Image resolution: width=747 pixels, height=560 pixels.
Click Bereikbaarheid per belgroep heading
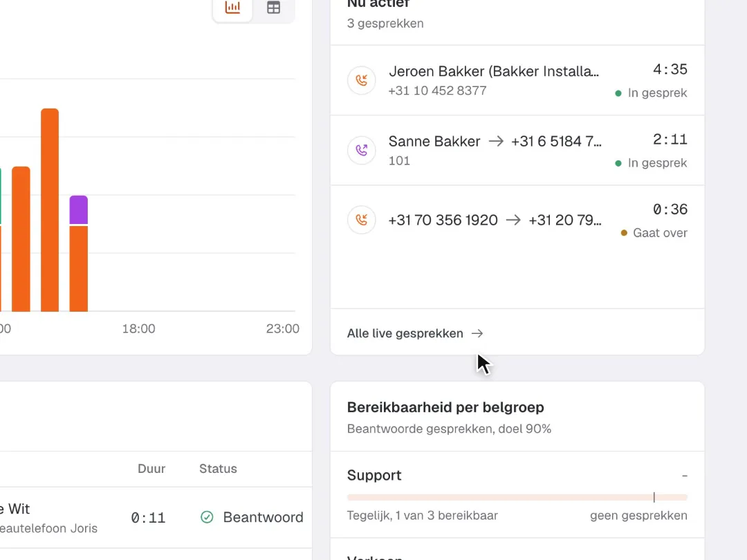point(445,408)
